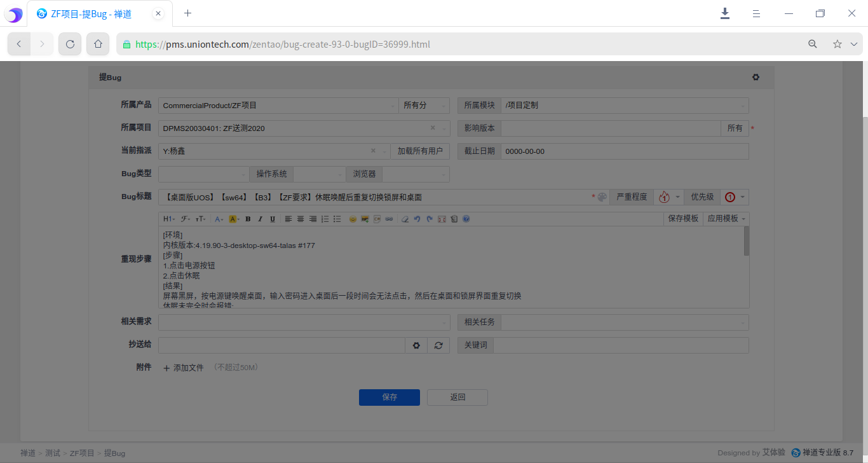Open editor help question mark icon

coord(466,219)
